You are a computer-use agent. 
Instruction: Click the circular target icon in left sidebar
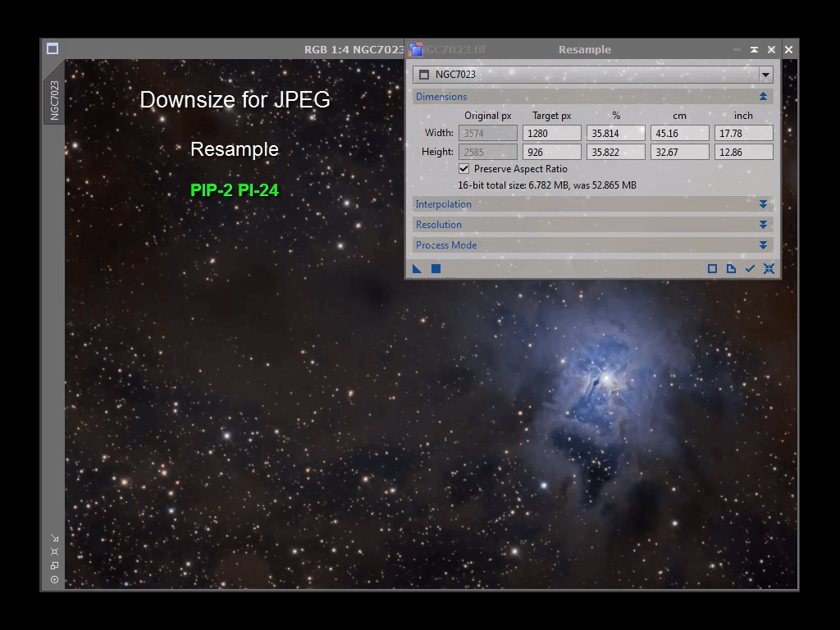click(x=55, y=579)
